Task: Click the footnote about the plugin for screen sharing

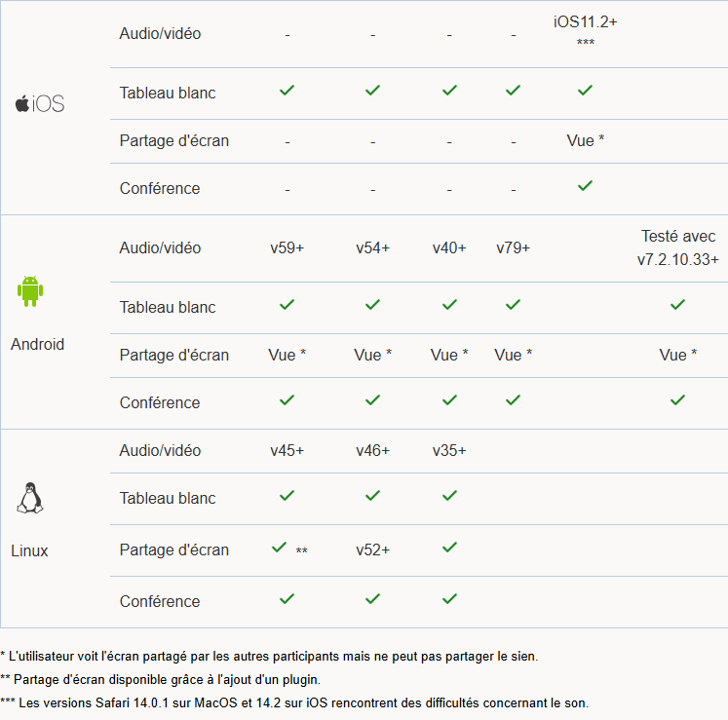Action: point(160,679)
